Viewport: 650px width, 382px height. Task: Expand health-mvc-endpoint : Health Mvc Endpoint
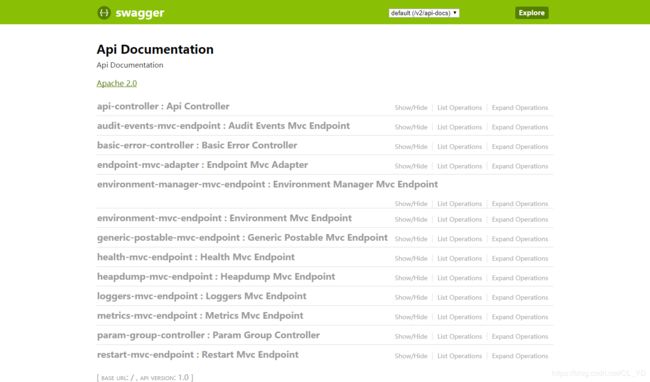pos(196,257)
